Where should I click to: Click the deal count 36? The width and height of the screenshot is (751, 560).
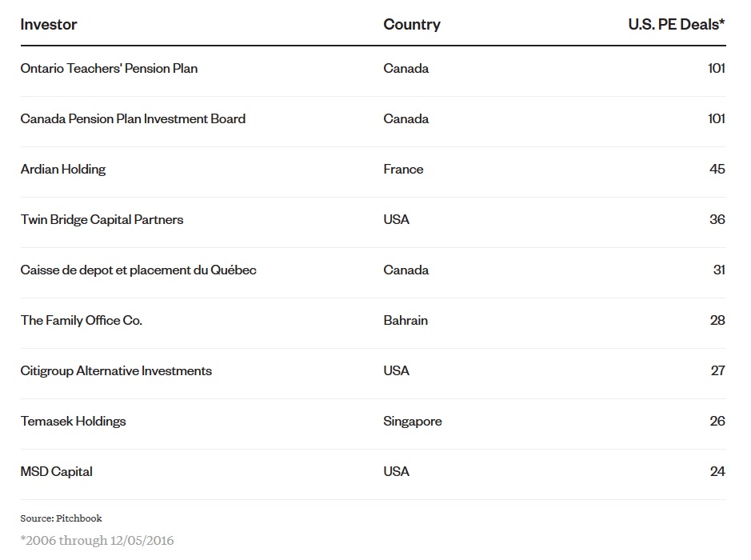point(717,220)
